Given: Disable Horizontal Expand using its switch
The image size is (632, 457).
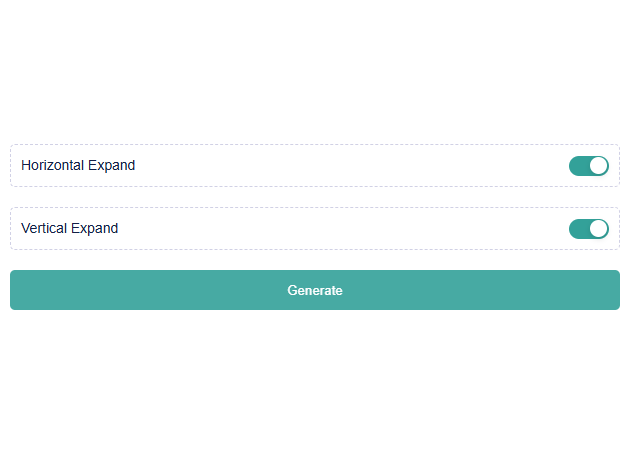Looking at the screenshot, I should pyautogui.click(x=588, y=166).
